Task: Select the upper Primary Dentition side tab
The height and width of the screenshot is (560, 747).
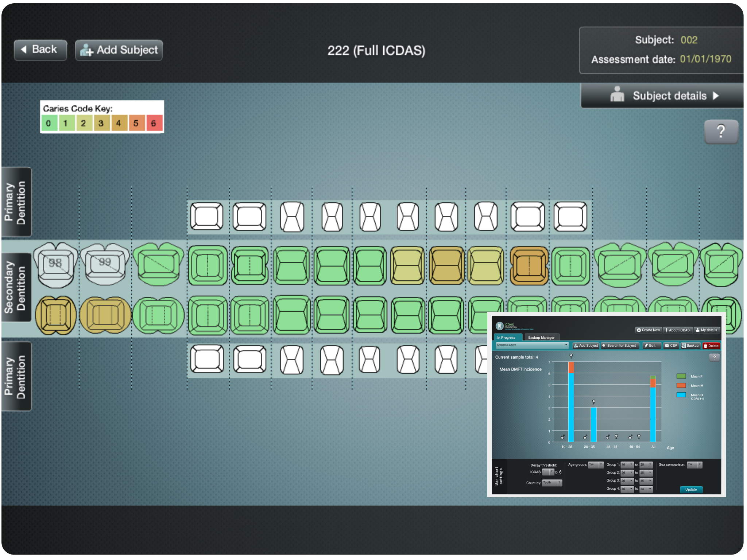Action: pos(16,202)
